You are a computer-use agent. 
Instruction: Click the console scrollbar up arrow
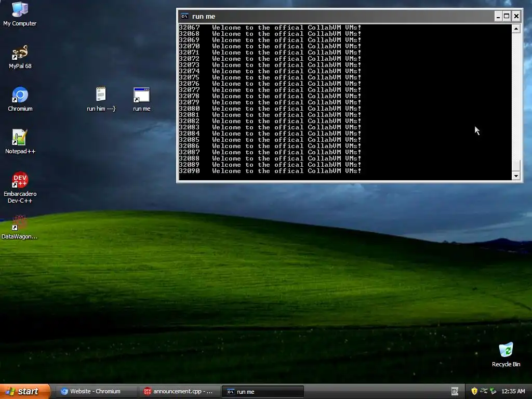516,29
